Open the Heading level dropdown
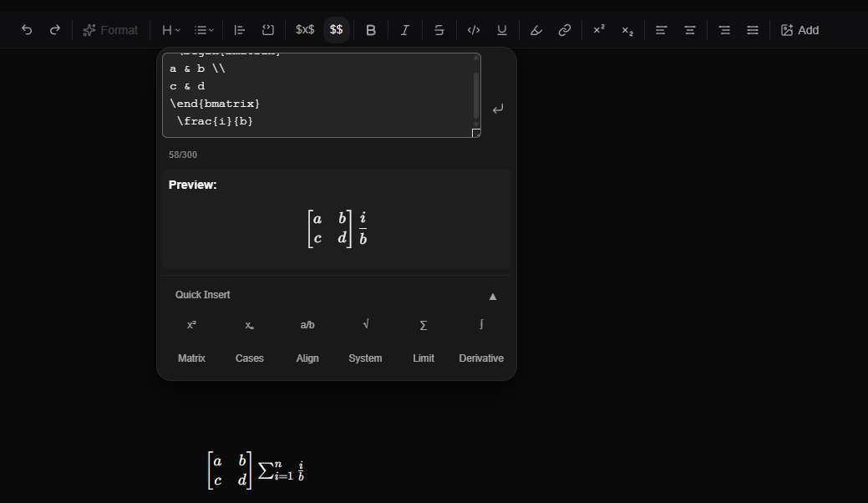Image resolution: width=868 pixels, height=503 pixels. click(170, 29)
